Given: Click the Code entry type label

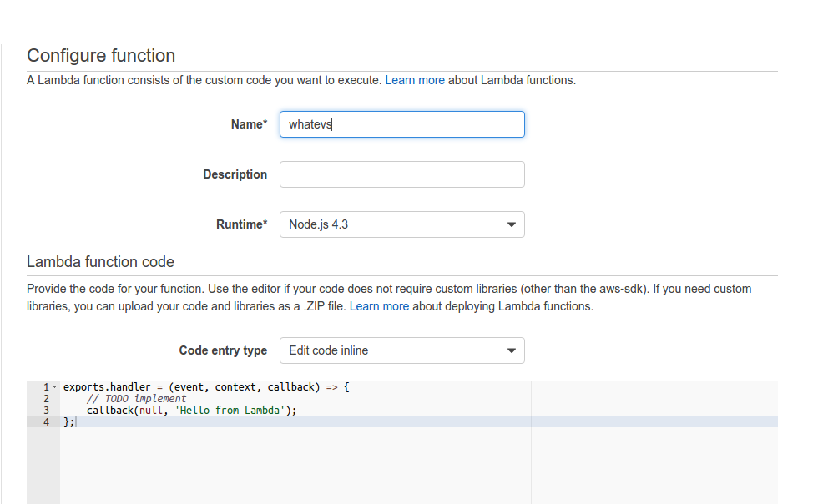Looking at the screenshot, I should click(223, 350).
